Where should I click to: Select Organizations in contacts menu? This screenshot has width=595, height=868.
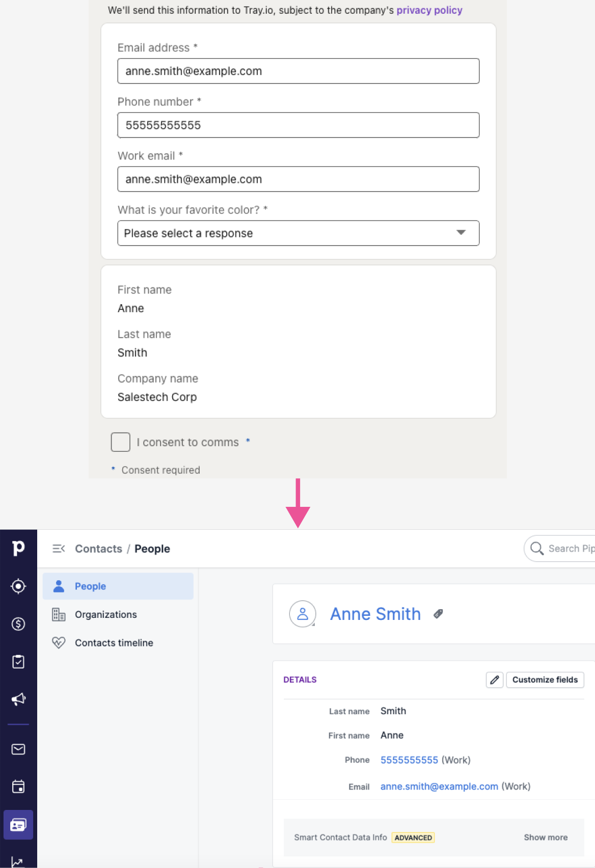tap(105, 615)
